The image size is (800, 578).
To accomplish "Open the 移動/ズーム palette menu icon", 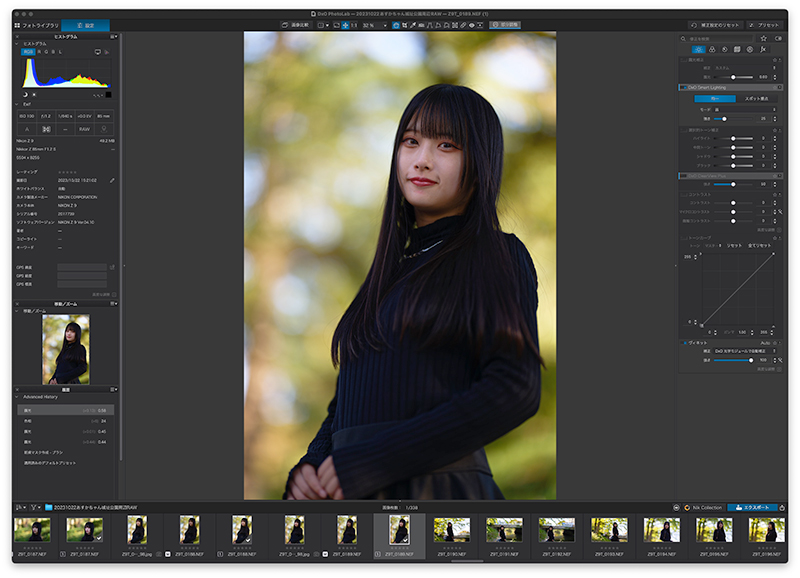I will point(114,304).
